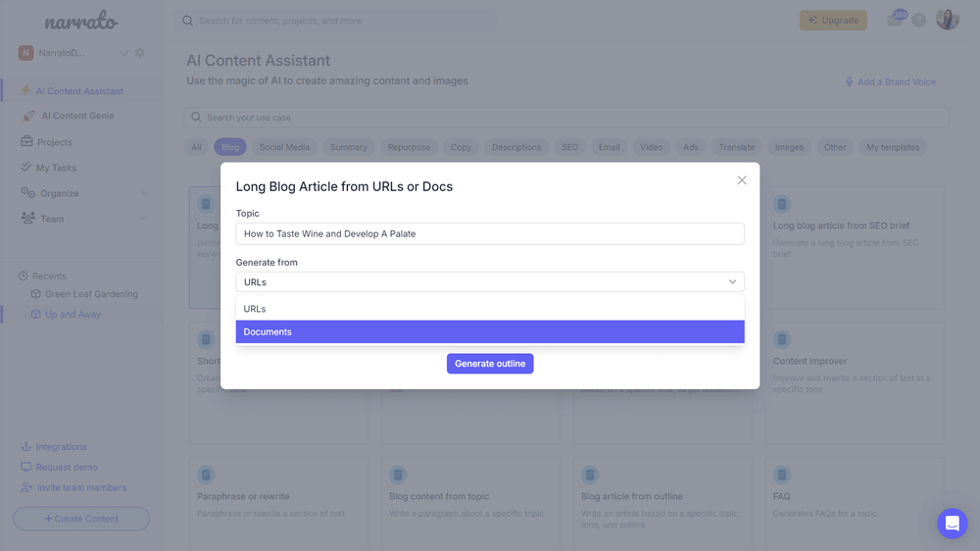Open Blog content from topic card
This screenshot has height=551, width=980.
tap(470, 504)
